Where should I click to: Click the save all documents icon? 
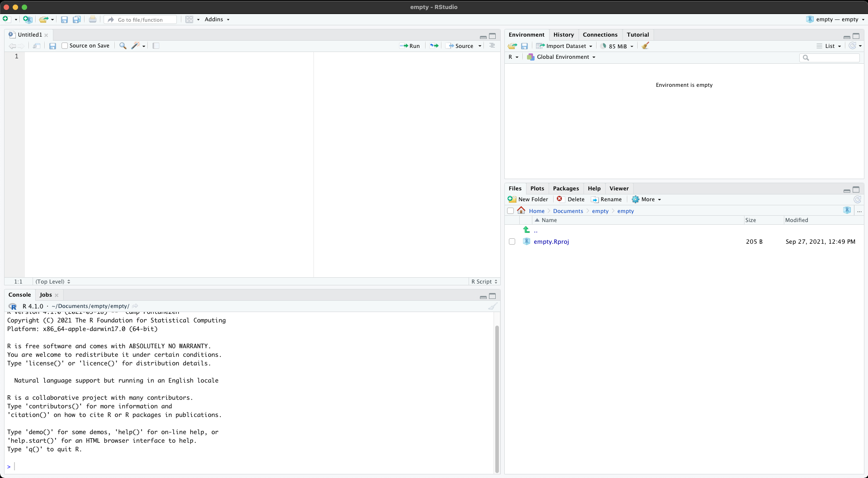[x=77, y=19]
